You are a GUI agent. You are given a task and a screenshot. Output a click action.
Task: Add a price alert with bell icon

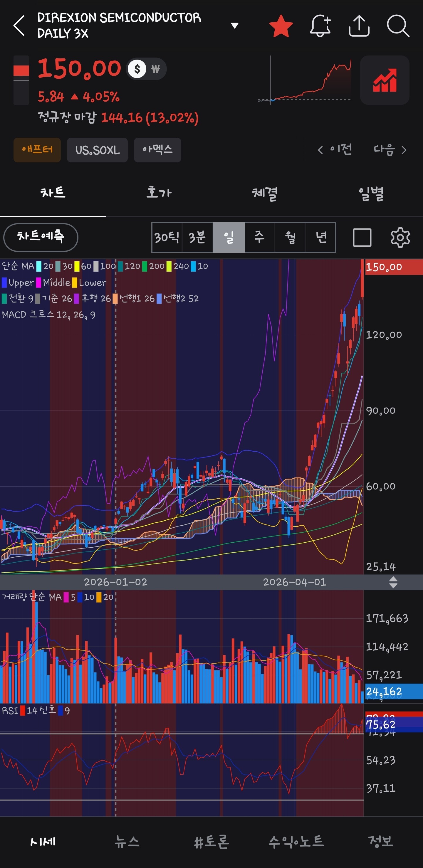coord(320,26)
